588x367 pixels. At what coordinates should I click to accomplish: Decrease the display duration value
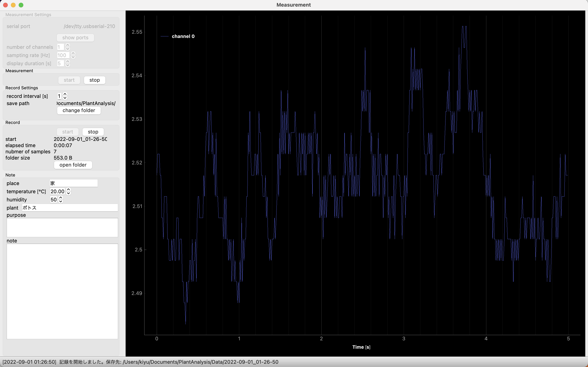pos(68,65)
